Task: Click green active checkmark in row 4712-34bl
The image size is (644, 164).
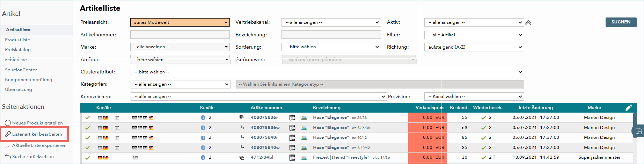Action: coord(88,158)
